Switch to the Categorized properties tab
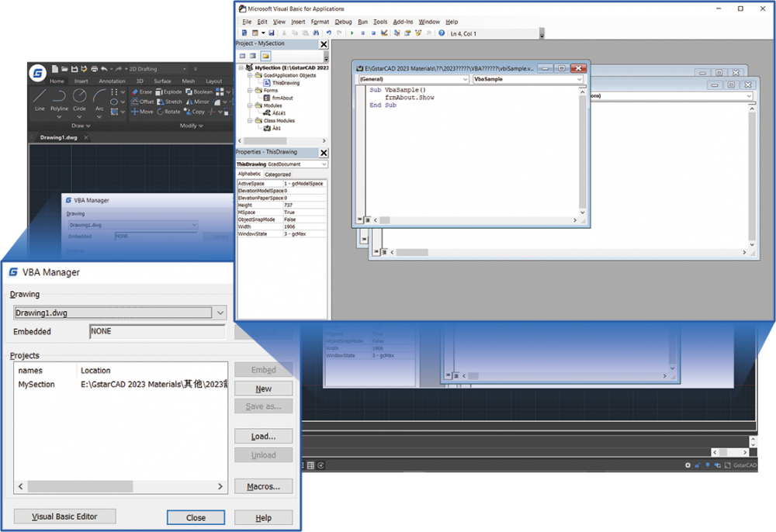The height and width of the screenshot is (532, 776). (278, 174)
